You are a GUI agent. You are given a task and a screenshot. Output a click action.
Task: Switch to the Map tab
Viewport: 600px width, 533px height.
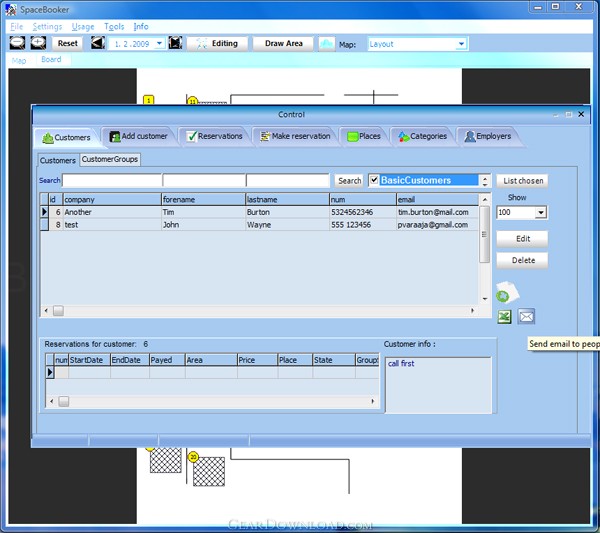19,60
